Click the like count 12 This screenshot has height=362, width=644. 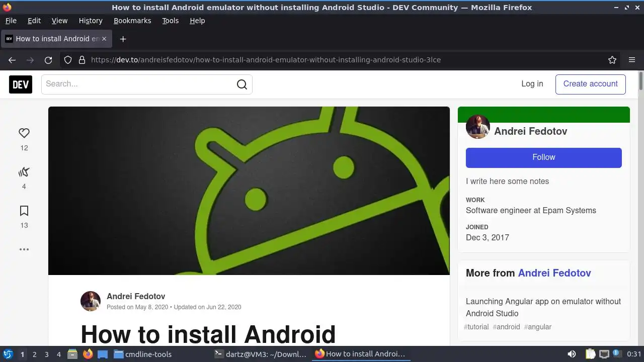coord(24,148)
